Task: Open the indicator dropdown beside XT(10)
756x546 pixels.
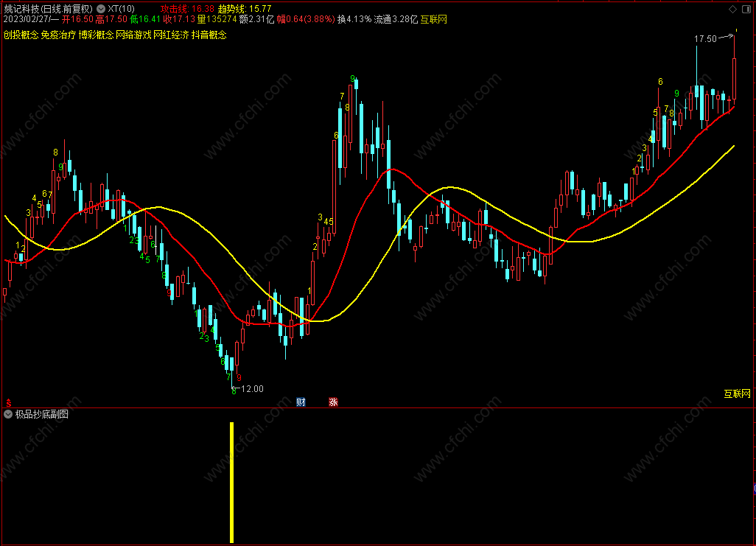Action: [x=101, y=9]
